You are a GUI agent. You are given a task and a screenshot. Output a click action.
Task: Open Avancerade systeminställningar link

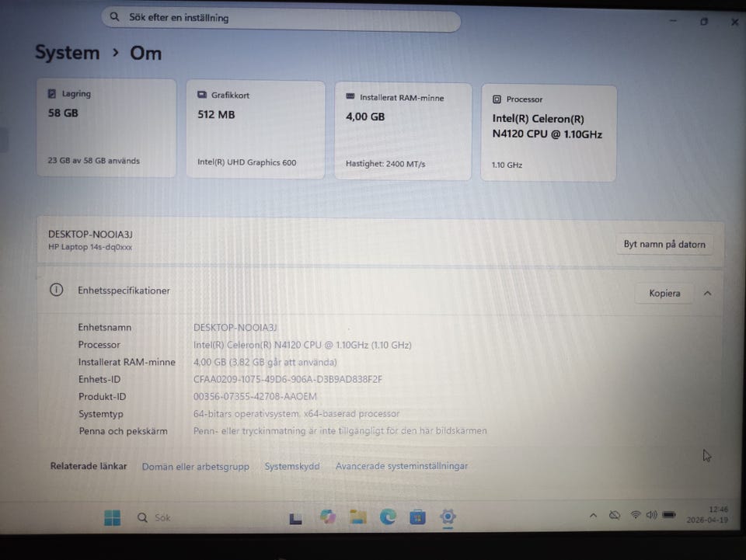coord(402,466)
